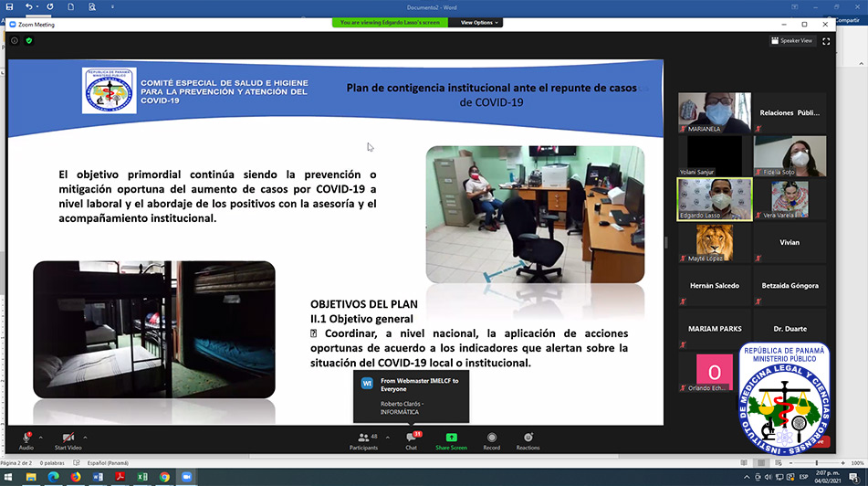This screenshot has height=486, width=868.
Task: Enter Zoom full screen mode
Action: click(x=826, y=41)
